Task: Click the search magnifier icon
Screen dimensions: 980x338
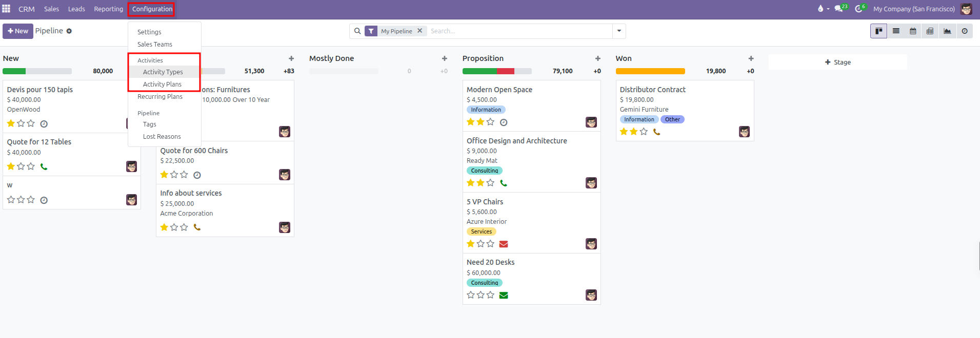Action: tap(357, 31)
